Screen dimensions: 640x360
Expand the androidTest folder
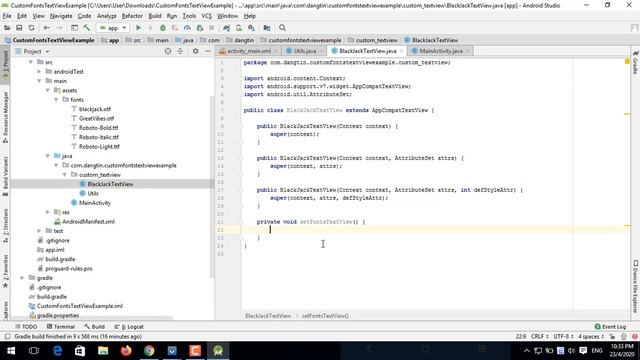point(39,71)
